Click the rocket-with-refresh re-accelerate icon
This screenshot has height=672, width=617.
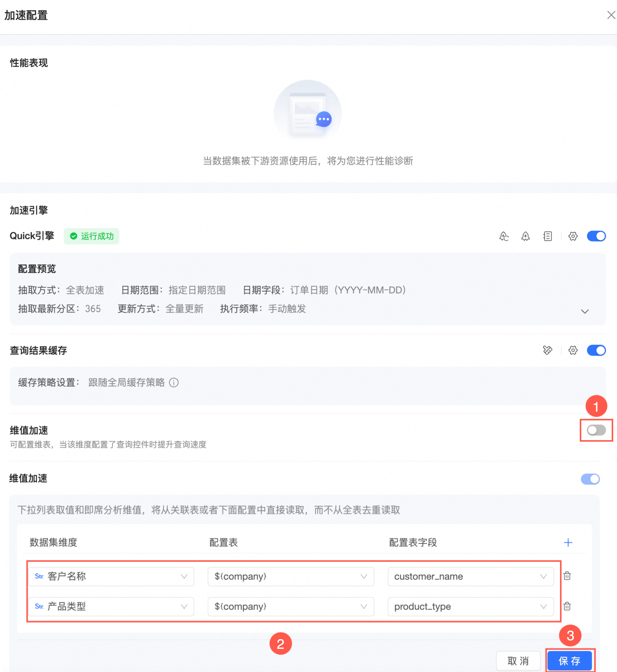tap(504, 236)
